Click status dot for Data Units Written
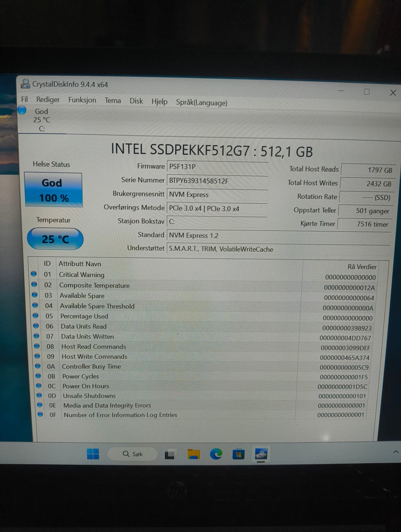 (x=36, y=336)
